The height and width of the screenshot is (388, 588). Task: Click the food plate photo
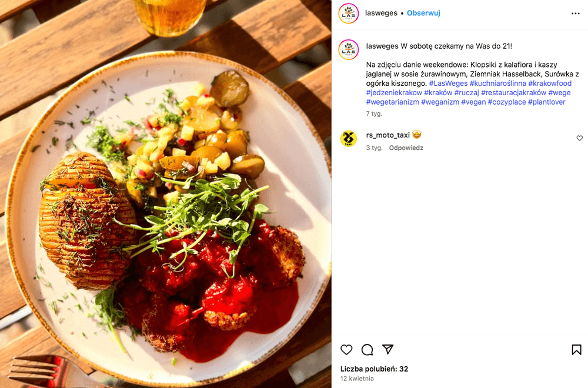click(x=165, y=194)
